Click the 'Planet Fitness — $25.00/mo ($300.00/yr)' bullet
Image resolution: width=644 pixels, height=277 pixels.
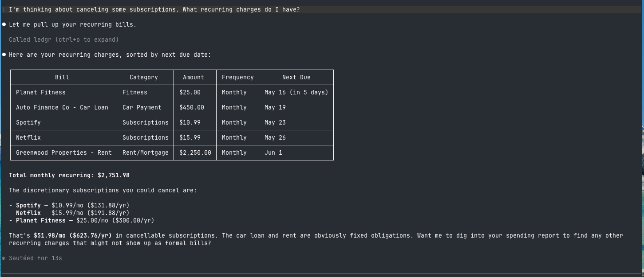[x=82, y=220]
